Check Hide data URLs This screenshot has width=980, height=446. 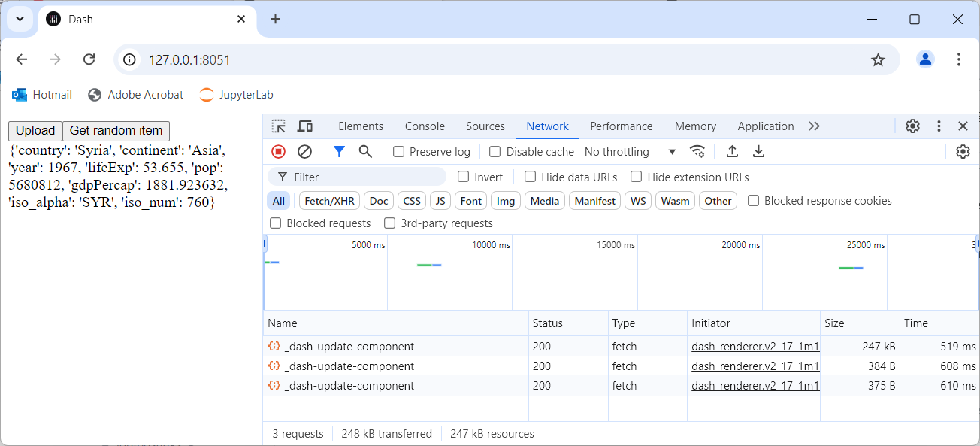pos(530,177)
